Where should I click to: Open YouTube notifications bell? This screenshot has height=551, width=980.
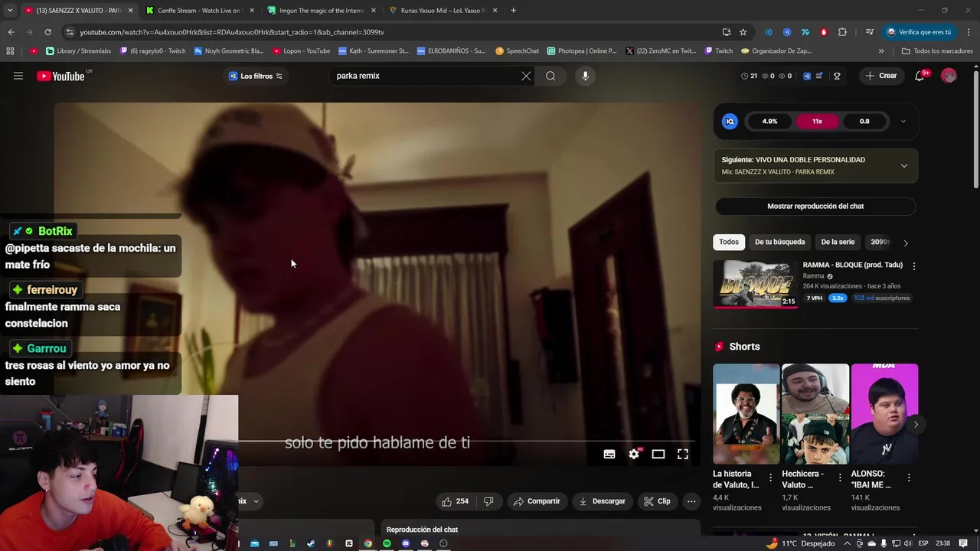pyautogui.click(x=920, y=76)
